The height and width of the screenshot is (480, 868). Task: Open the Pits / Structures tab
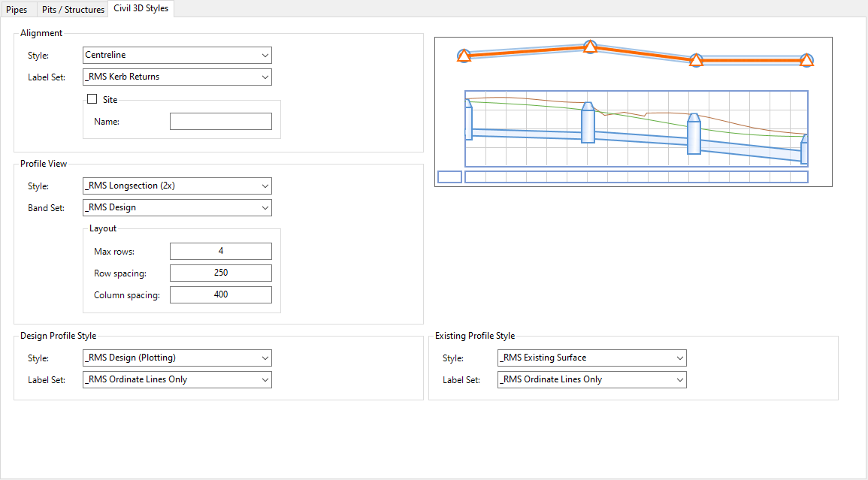coord(73,10)
